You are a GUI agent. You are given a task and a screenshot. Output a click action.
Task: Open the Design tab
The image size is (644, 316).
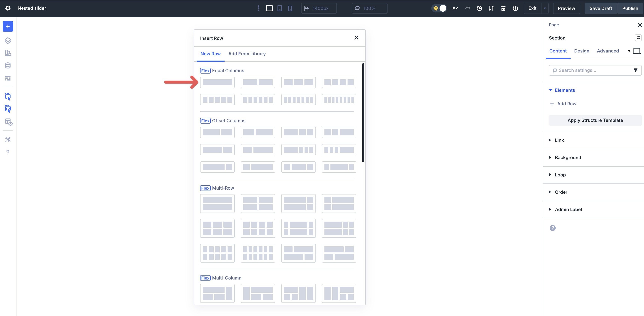[581, 51]
